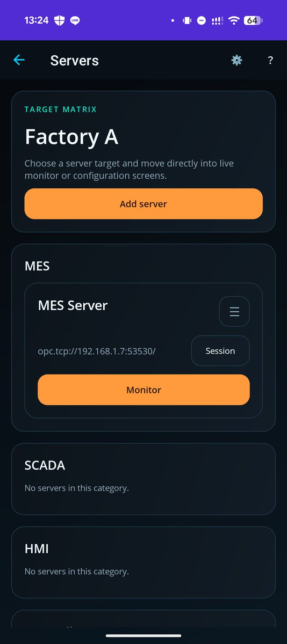Viewport: 287px width, 644px height.
Task: Select the MES Server title
Action: [x=73, y=305]
